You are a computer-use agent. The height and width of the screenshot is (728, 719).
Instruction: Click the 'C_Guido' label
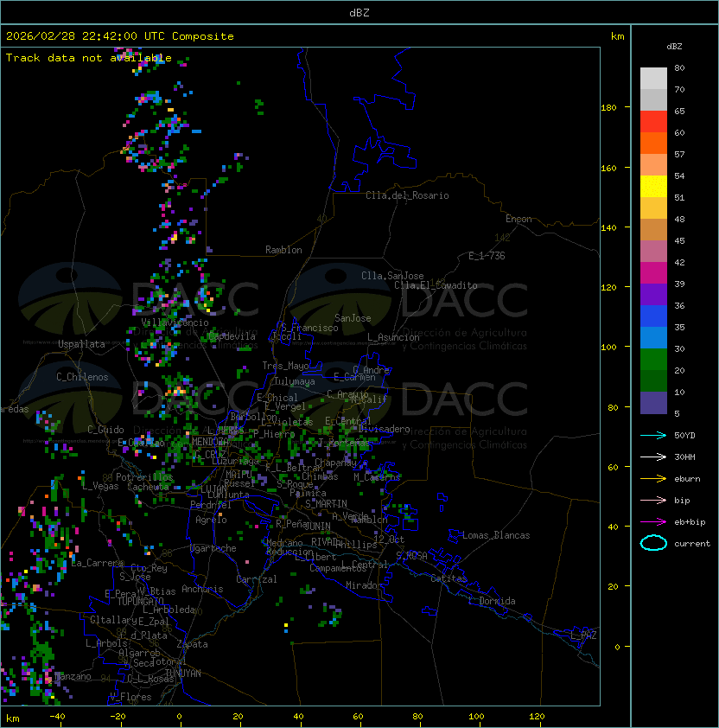click(105, 430)
